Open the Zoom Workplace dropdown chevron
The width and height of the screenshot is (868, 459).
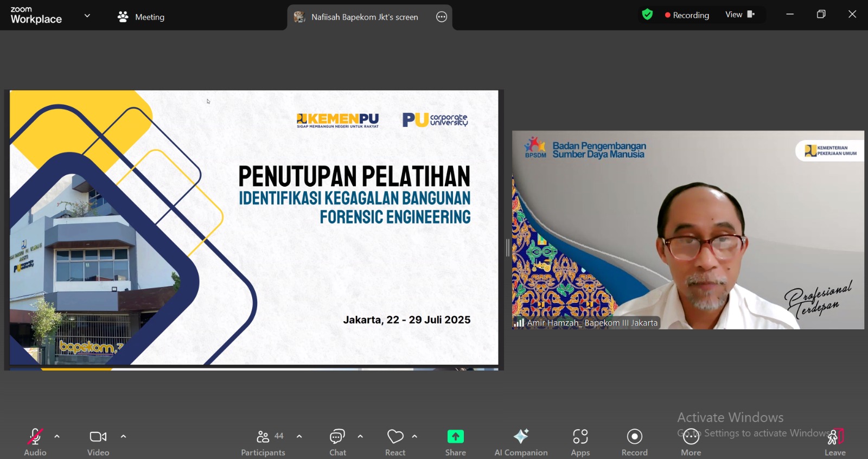[x=87, y=16]
